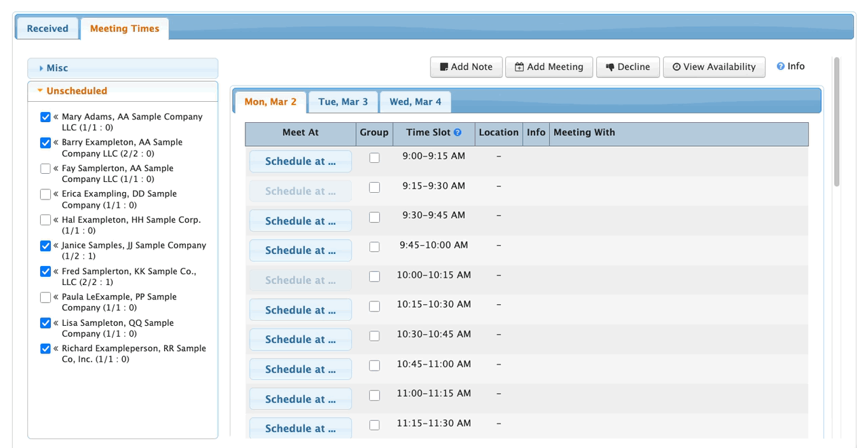Click « arrow beside Paula LeExample
Image resolution: width=868 pixels, height=448 pixels.
pyautogui.click(x=56, y=297)
